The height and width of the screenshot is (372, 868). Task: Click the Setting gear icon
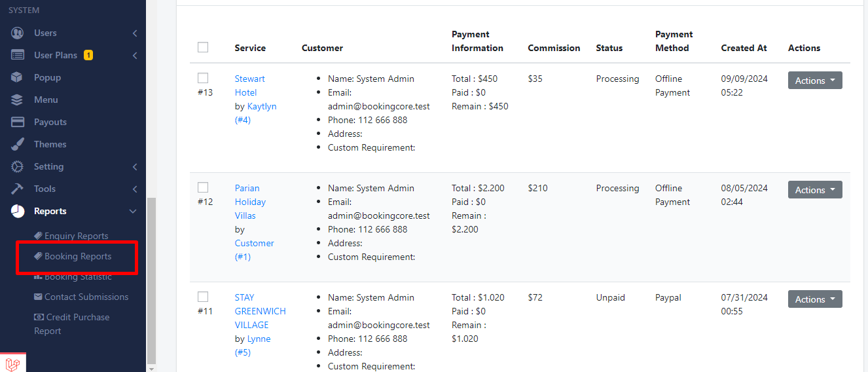click(18, 166)
